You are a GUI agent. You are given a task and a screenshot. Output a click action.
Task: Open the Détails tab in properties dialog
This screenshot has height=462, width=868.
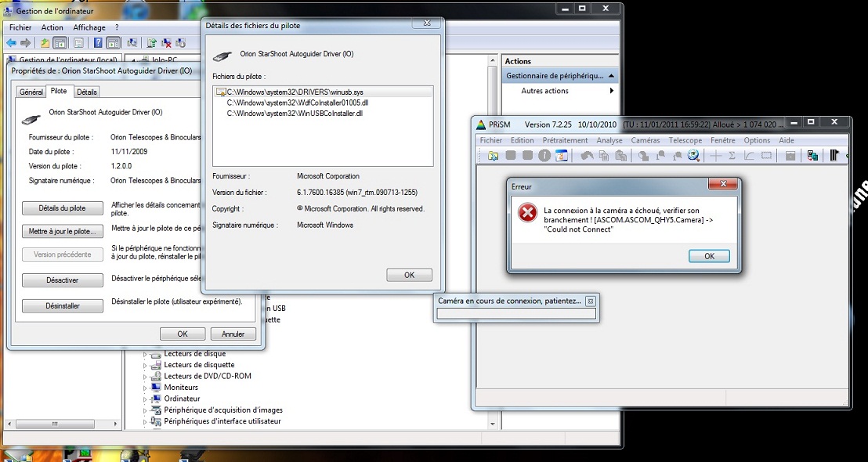(87, 92)
